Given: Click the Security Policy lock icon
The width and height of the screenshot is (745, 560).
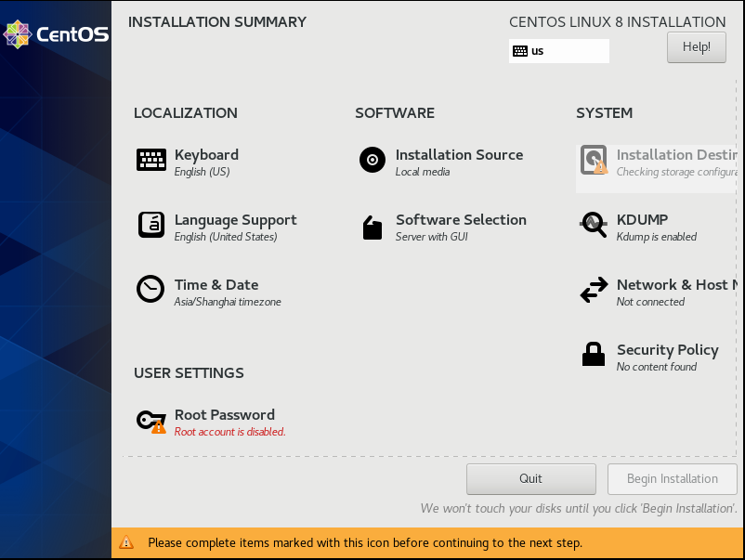Looking at the screenshot, I should point(594,354).
